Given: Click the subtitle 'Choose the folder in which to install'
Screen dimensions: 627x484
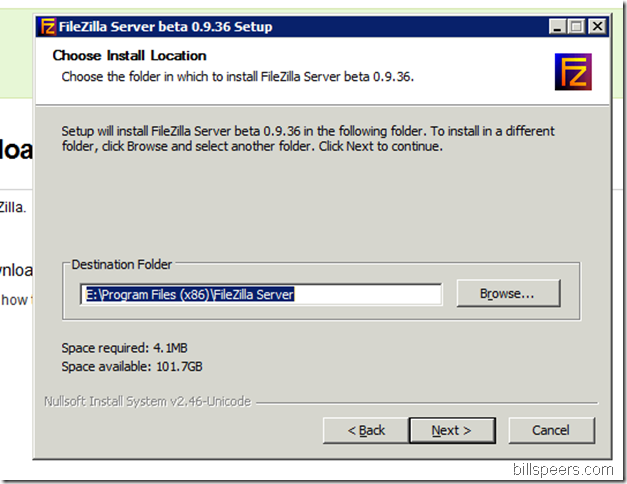Looking at the screenshot, I should [238, 76].
